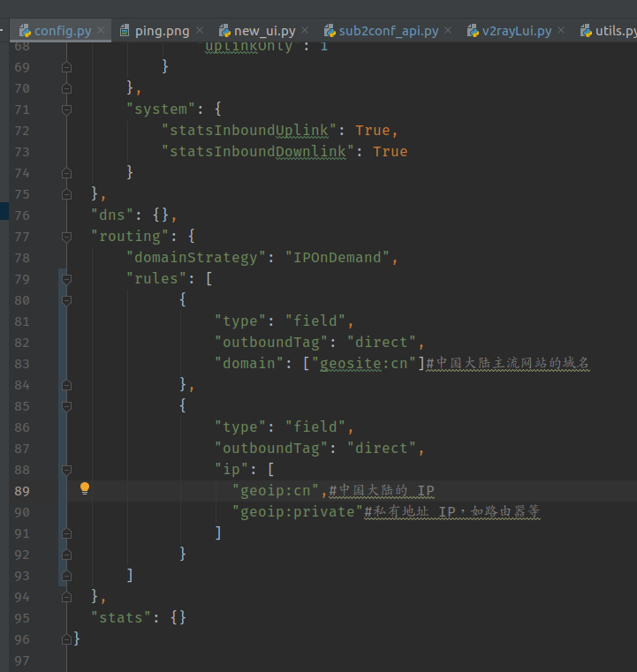Click the "system" key on line 71
The image size is (637, 672).
[x=161, y=109]
